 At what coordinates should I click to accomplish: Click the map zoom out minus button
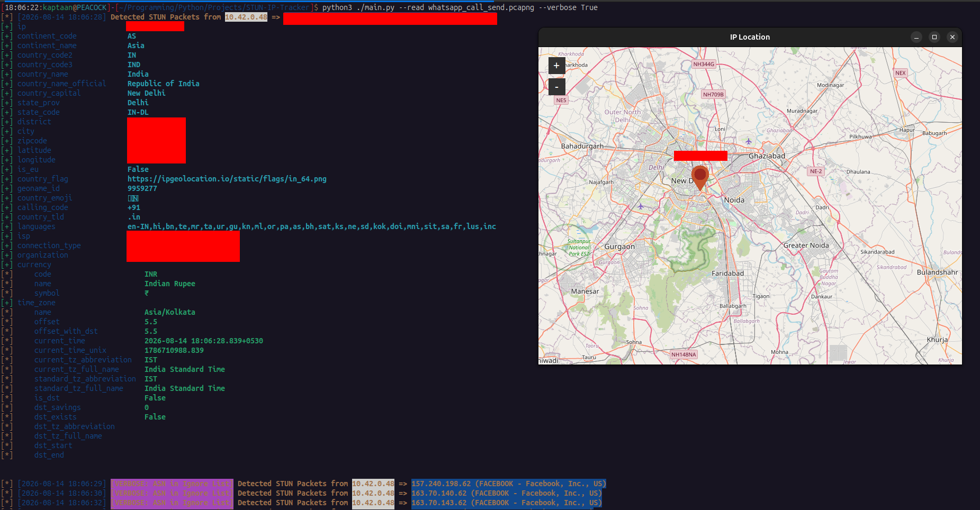(x=556, y=87)
